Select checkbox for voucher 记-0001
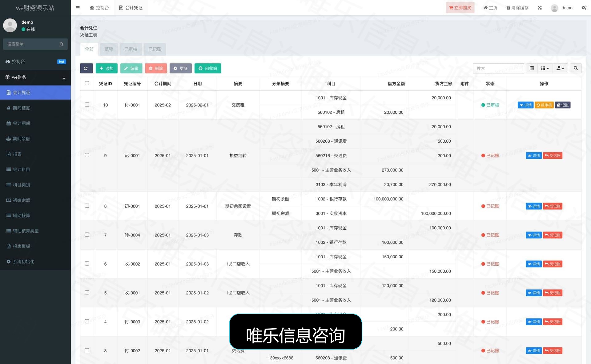 tap(87, 155)
